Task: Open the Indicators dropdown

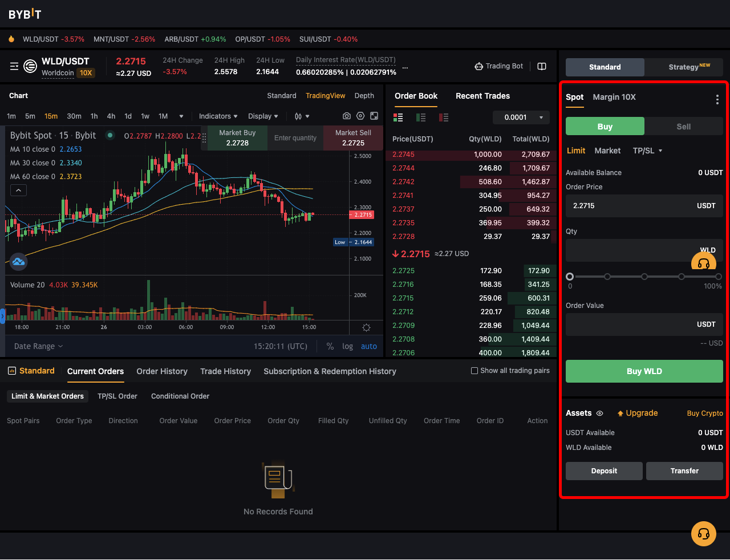Action: (x=218, y=116)
